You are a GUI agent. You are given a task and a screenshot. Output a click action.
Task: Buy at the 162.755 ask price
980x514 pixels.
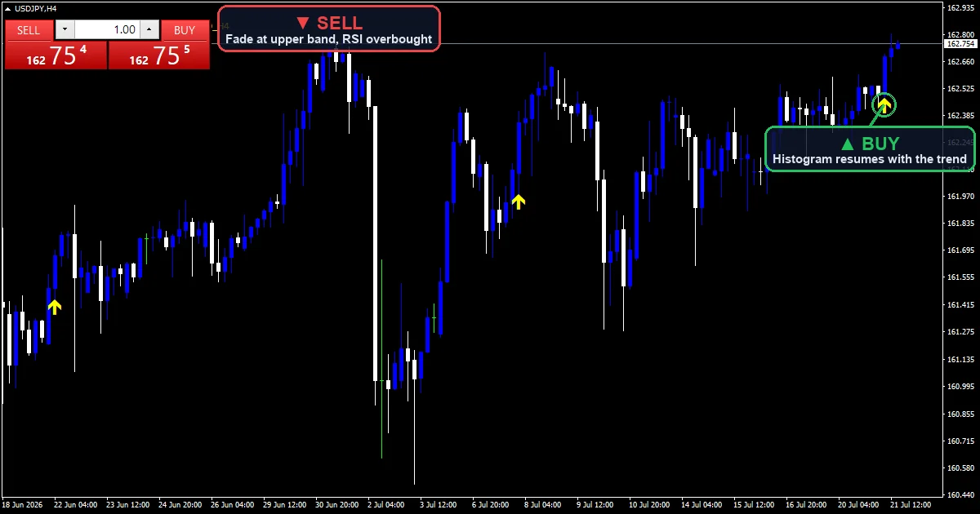[x=158, y=55]
